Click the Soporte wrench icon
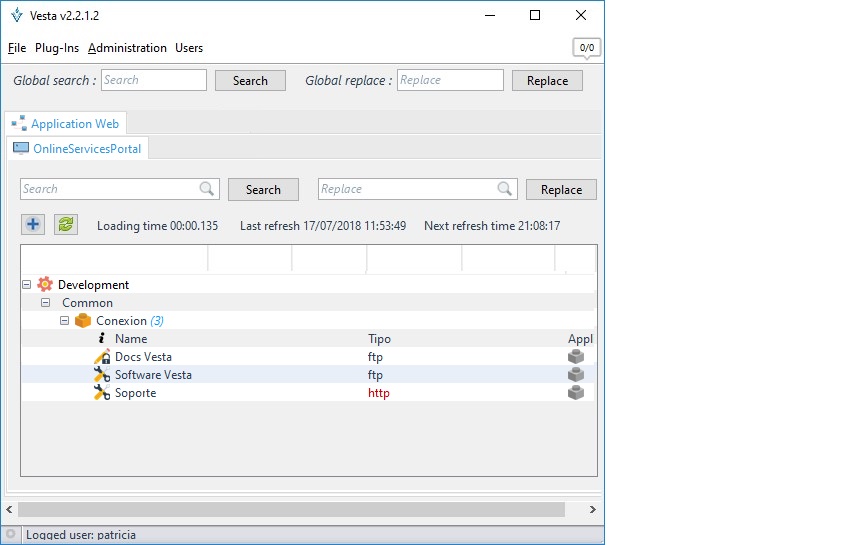The width and height of the screenshot is (856, 545). 101,393
